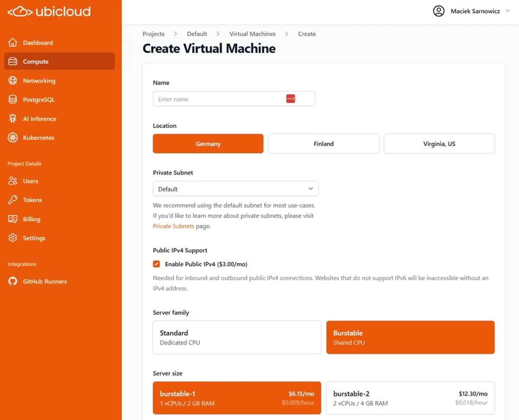The width and height of the screenshot is (519, 420).
Task: Select the burstable-2 server size
Action: click(410, 398)
